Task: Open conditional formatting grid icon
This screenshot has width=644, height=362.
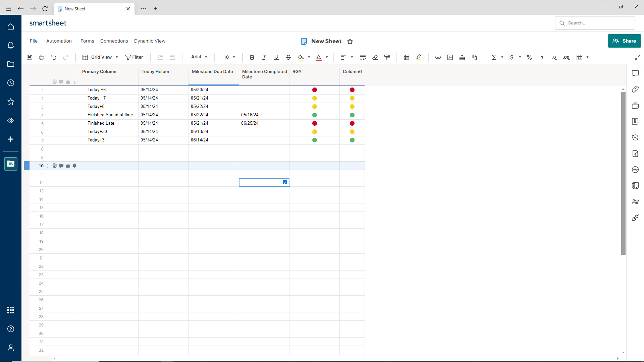Action: point(407,57)
